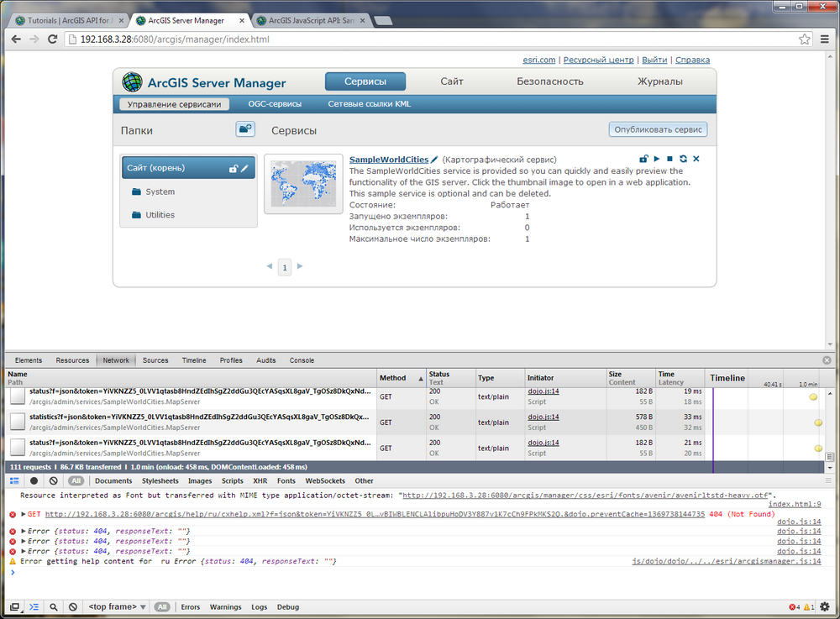
Task: Clear network log with the clear icon
Action: click(53, 481)
